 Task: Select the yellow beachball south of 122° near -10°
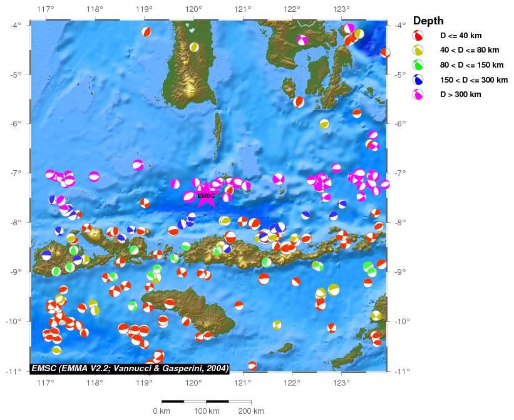tap(277, 325)
